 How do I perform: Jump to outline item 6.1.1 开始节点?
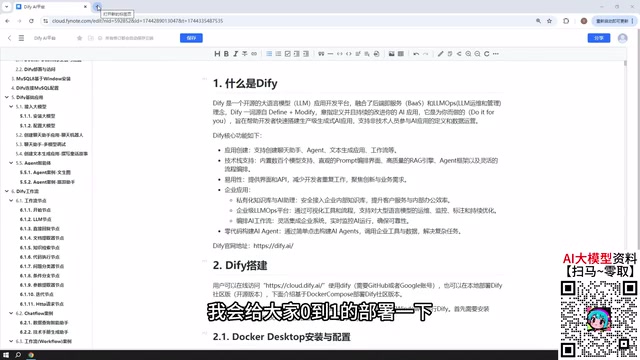[35, 210]
